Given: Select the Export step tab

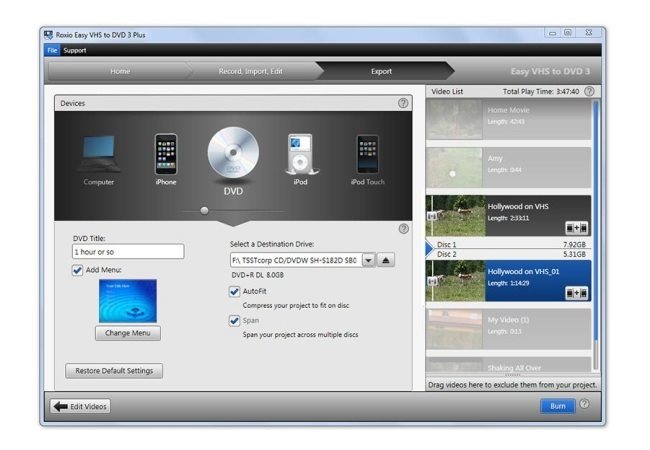Looking at the screenshot, I should pyautogui.click(x=381, y=71).
